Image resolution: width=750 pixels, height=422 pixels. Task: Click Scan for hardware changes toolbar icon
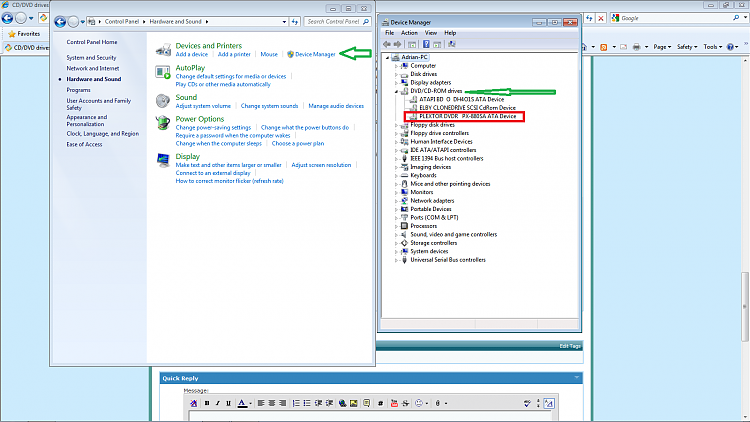click(x=451, y=44)
